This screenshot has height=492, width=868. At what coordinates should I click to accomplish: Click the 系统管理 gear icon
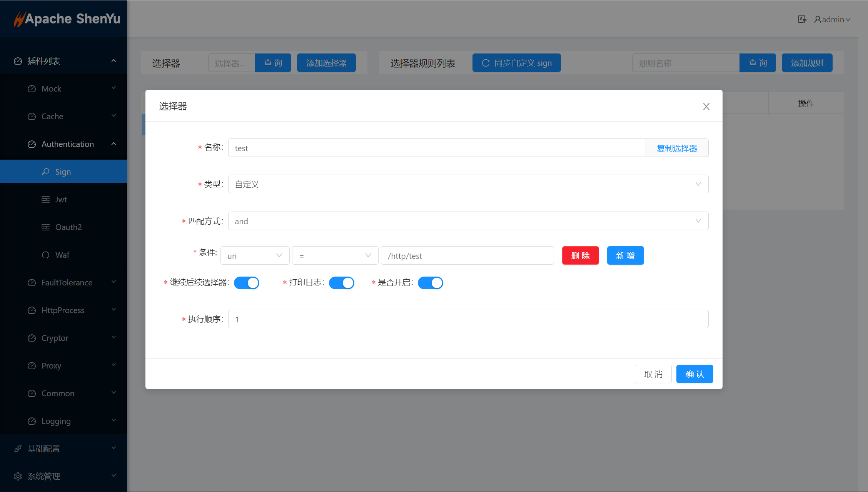[18, 476]
